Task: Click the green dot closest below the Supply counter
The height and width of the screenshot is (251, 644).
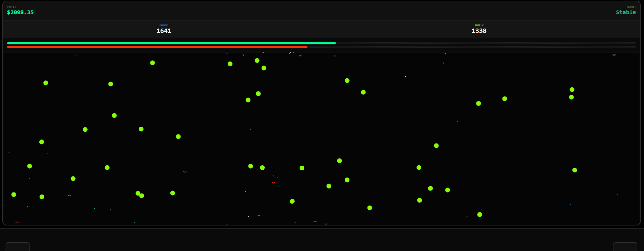Action: (x=479, y=103)
